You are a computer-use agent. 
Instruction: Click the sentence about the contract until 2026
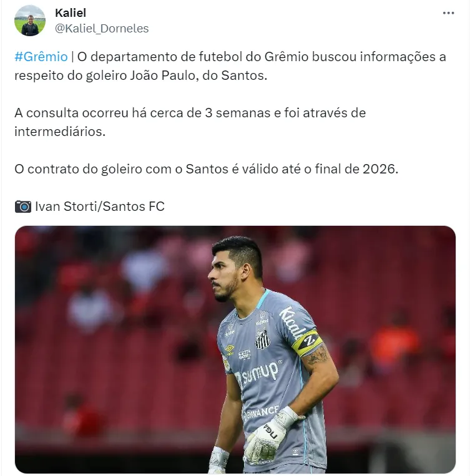coord(206,169)
